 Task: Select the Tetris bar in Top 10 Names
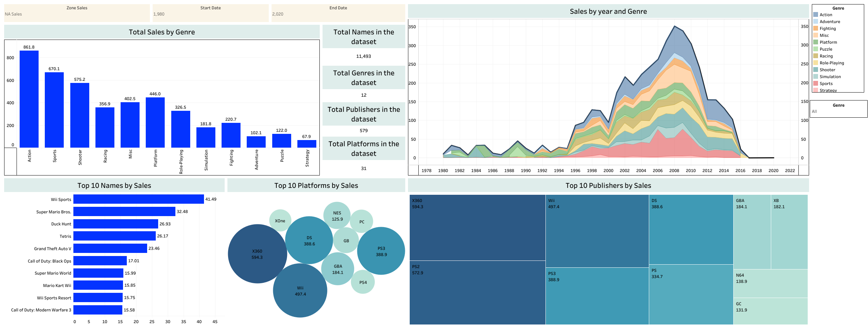point(114,236)
